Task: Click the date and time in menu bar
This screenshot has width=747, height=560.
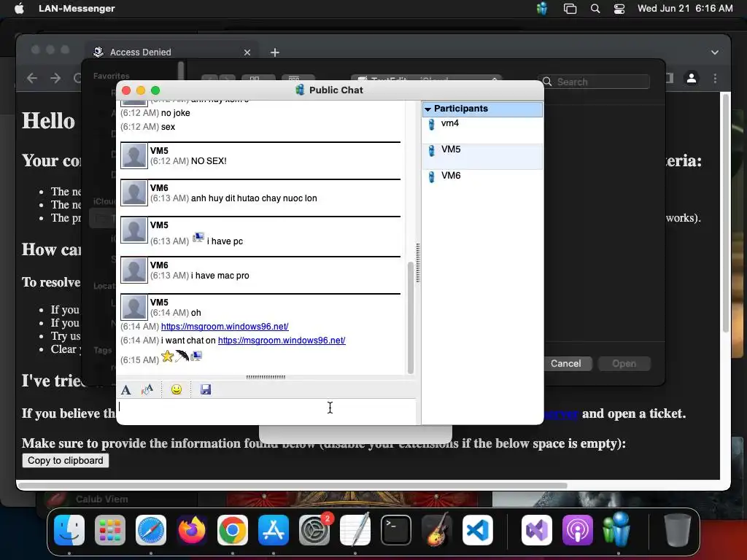Action: click(685, 9)
